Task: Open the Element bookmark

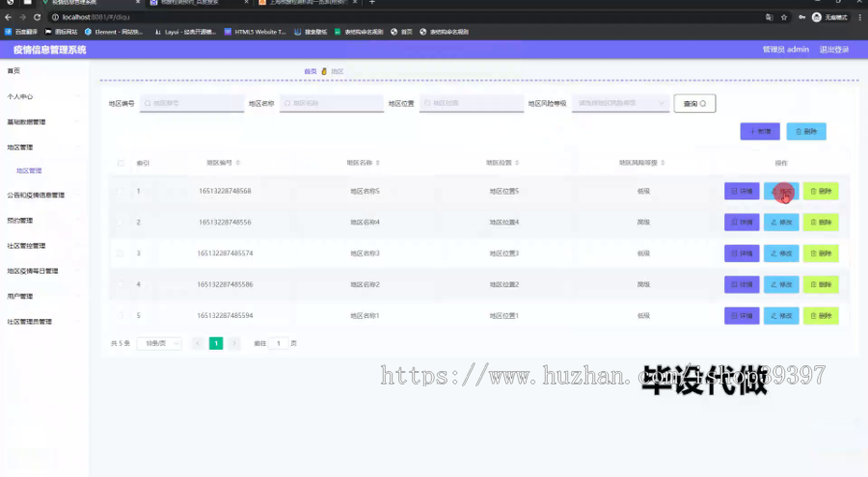Action: point(114,32)
